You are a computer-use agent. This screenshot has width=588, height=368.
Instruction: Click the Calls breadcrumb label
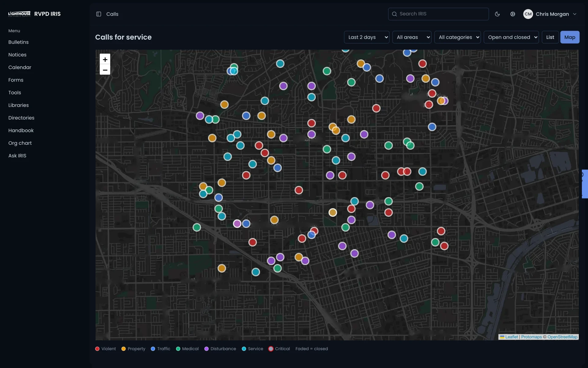pos(112,14)
